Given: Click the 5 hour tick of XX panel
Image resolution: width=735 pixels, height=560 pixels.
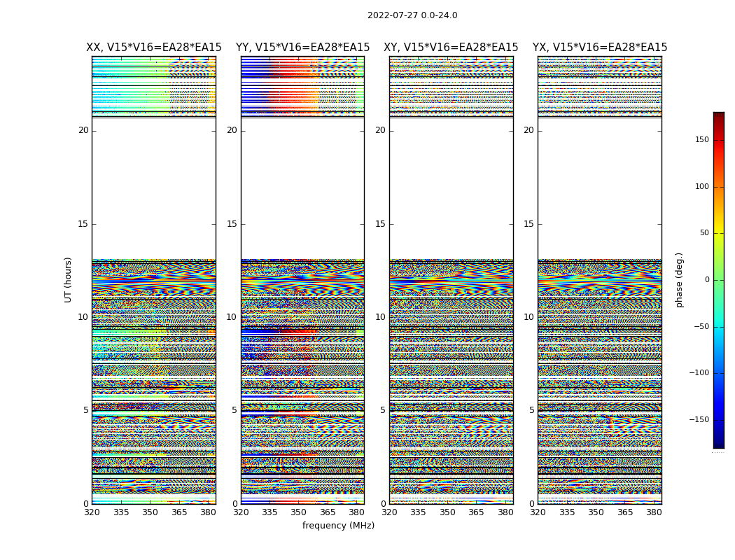Looking at the screenshot, I should click(x=86, y=410).
